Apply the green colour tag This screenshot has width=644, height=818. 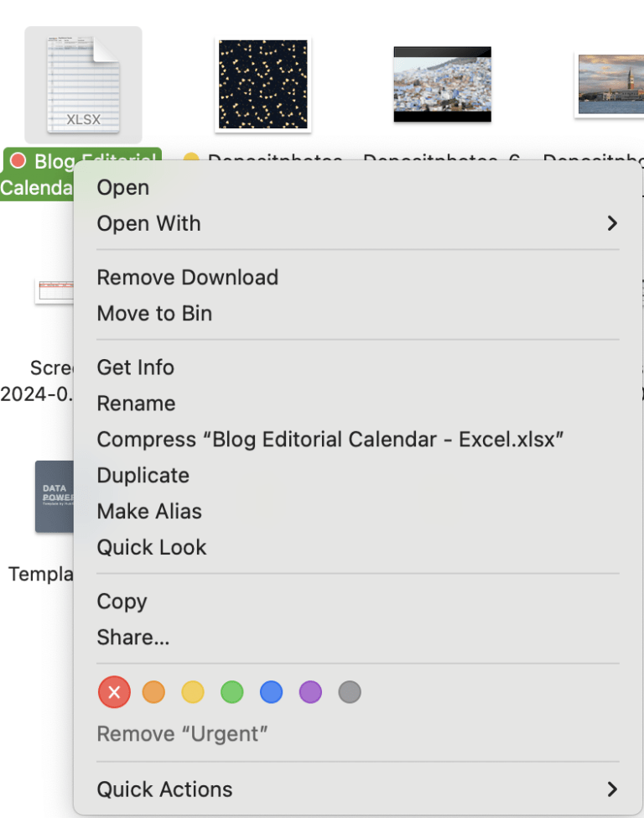click(x=231, y=692)
